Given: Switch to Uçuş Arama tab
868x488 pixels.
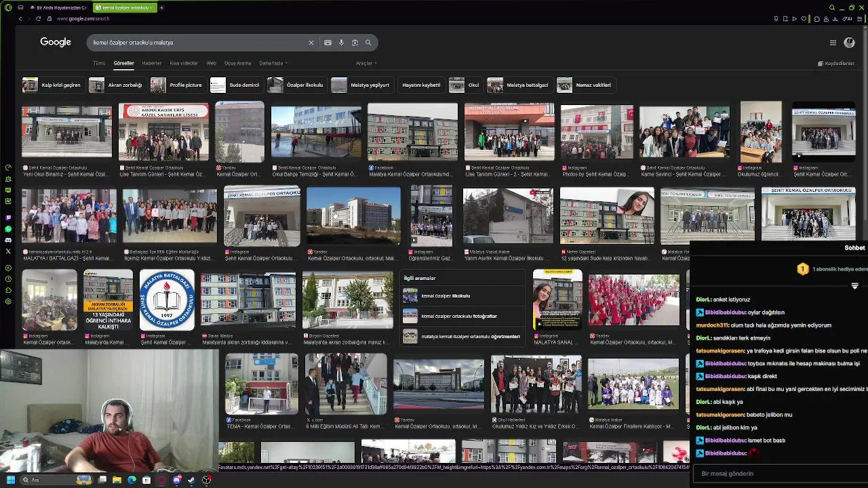Looking at the screenshot, I should pyautogui.click(x=237, y=63).
